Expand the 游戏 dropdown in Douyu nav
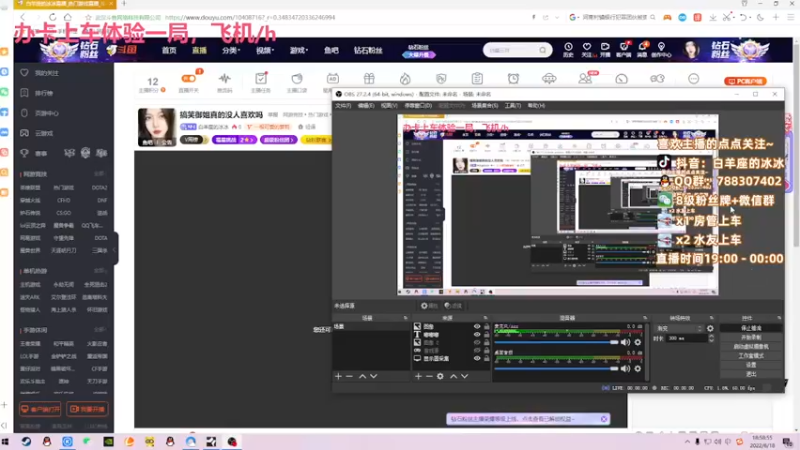The width and height of the screenshot is (800, 450). [299, 51]
